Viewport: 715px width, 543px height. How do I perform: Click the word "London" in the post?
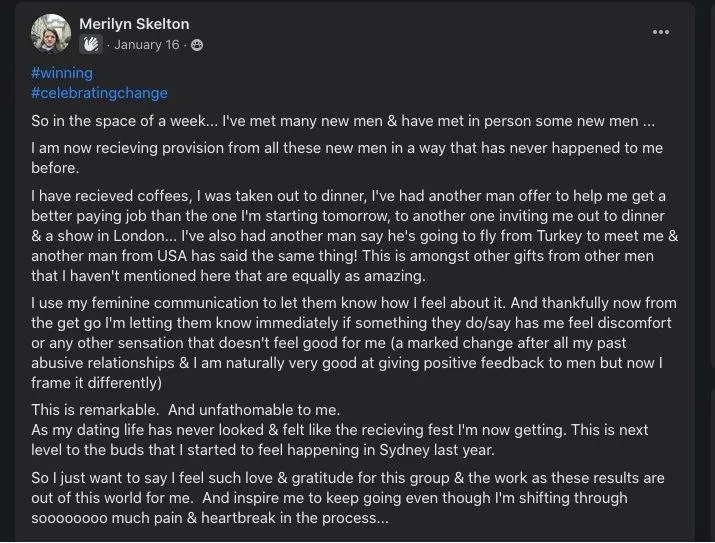click(139, 236)
